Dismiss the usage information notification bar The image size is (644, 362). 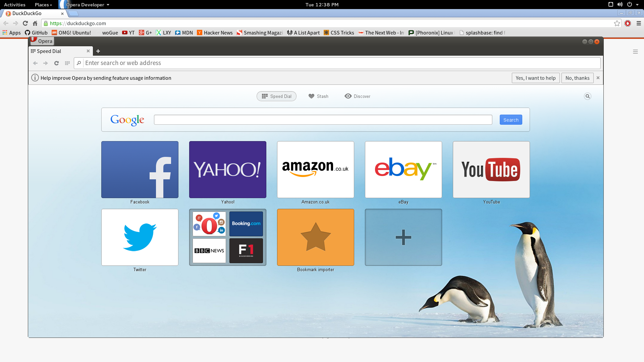[598, 78]
